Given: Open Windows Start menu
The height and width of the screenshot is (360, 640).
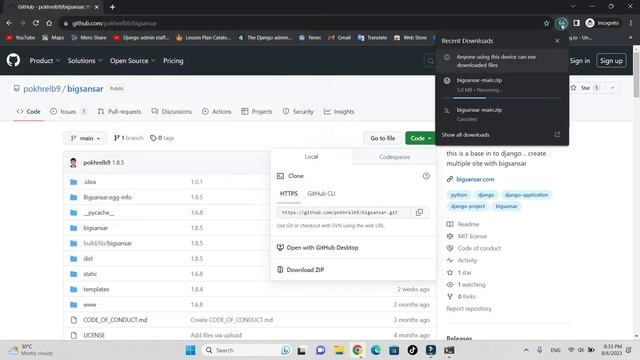Looking at the screenshot, I should tap(190, 350).
